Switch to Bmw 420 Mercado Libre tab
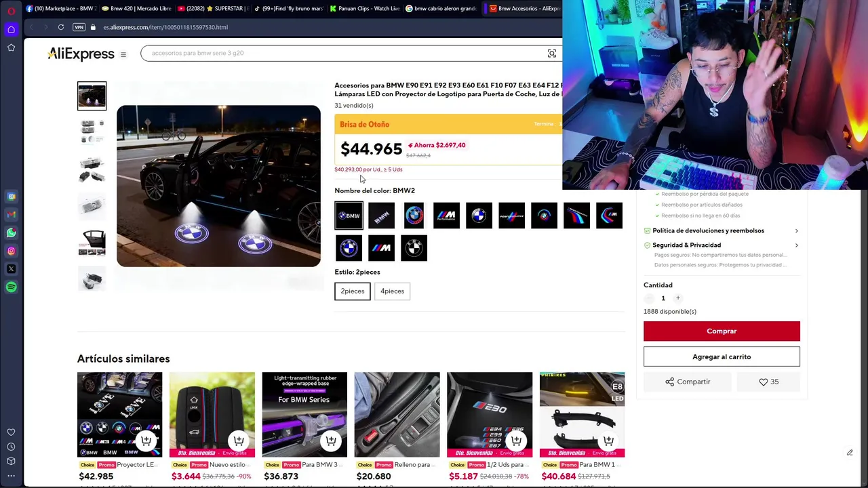868x488 pixels. pyautogui.click(x=136, y=9)
